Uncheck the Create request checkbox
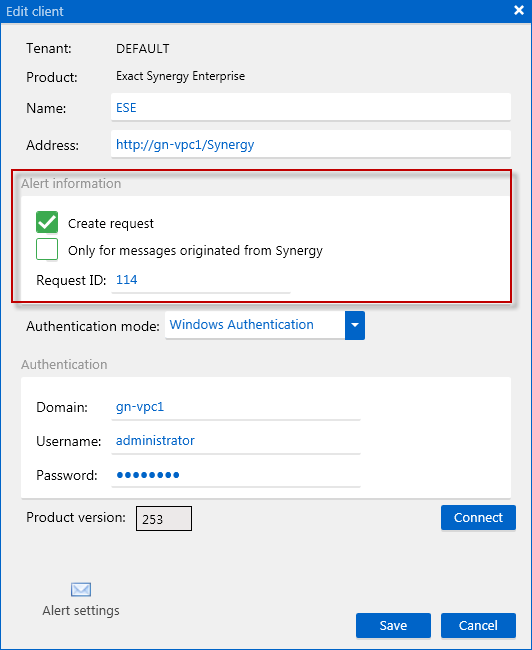Screen dimensions: 532x650 pos(47,222)
